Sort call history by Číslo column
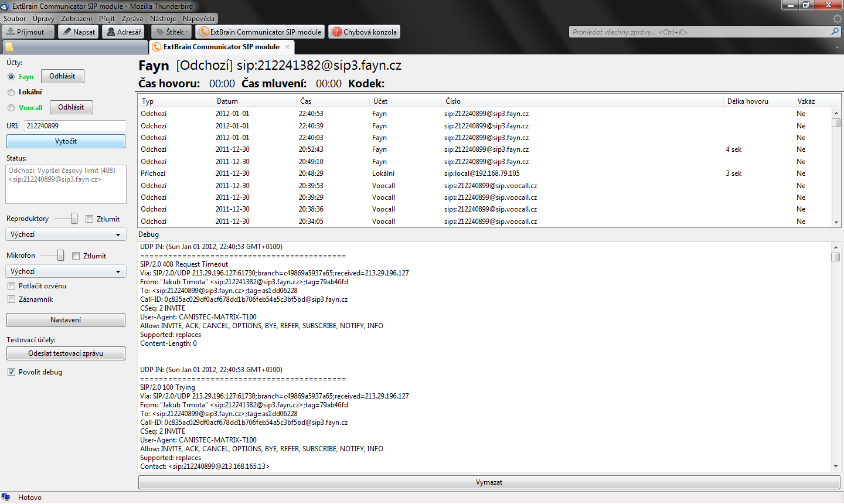 tap(583, 101)
